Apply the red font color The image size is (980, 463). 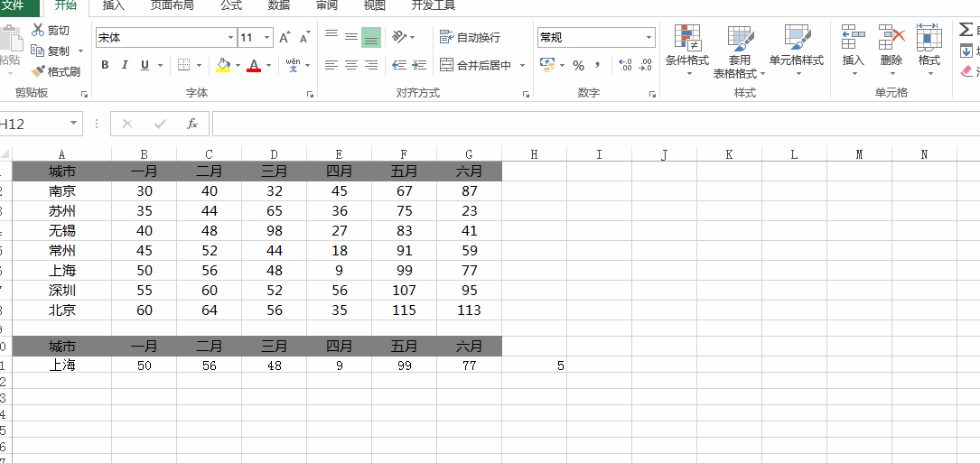pyautogui.click(x=254, y=65)
